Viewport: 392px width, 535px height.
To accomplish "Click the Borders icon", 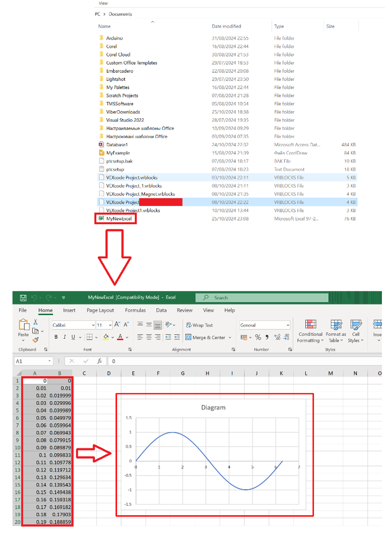I will click(x=89, y=337).
